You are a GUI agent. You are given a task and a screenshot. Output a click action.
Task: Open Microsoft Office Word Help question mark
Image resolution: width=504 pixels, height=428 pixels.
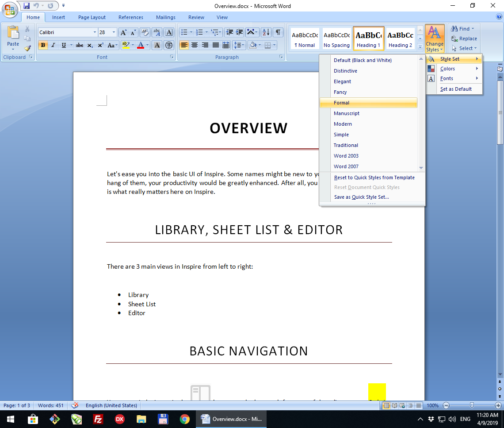499,17
